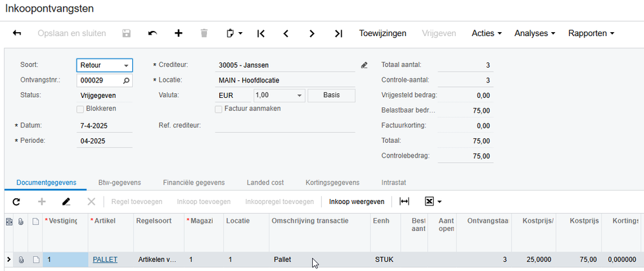This screenshot has width=644, height=271.
Task: Open the Financiële gegevens tab
Action: [x=194, y=182]
